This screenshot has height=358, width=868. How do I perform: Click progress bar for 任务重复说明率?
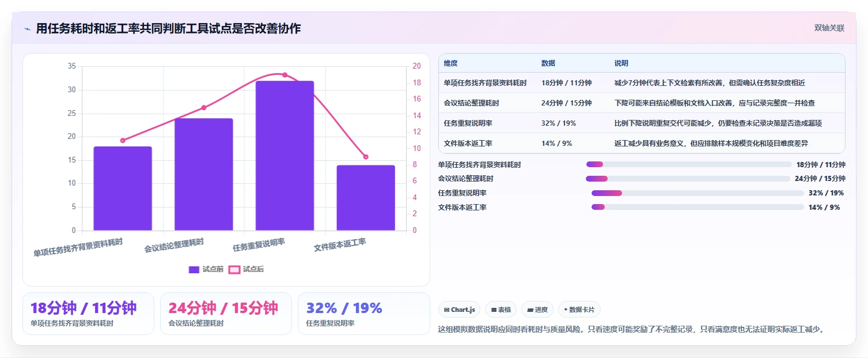(x=698, y=193)
